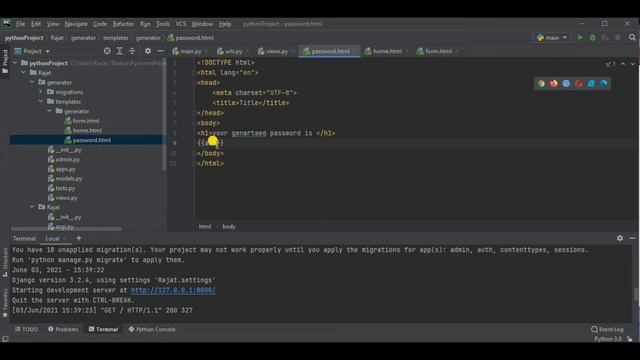This screenshot has height=360, width=640.
Task: Open the Navigate menu
Action: tap(76, 24)
